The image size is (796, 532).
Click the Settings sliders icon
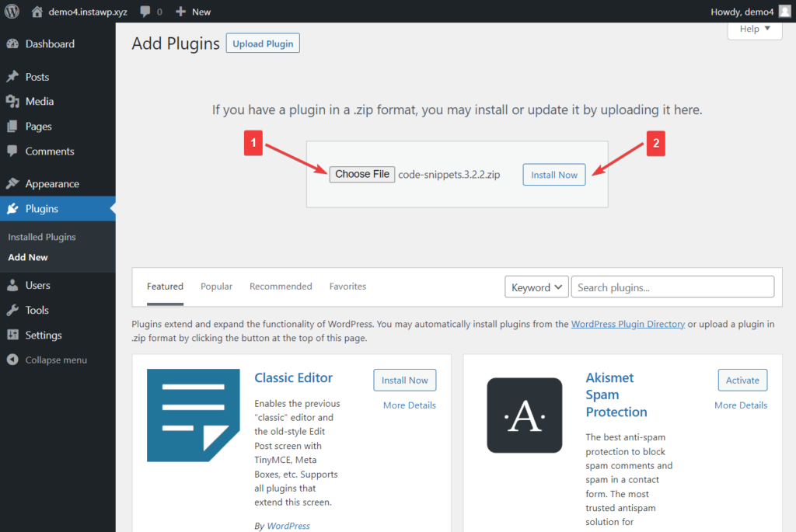coord(12,336)
